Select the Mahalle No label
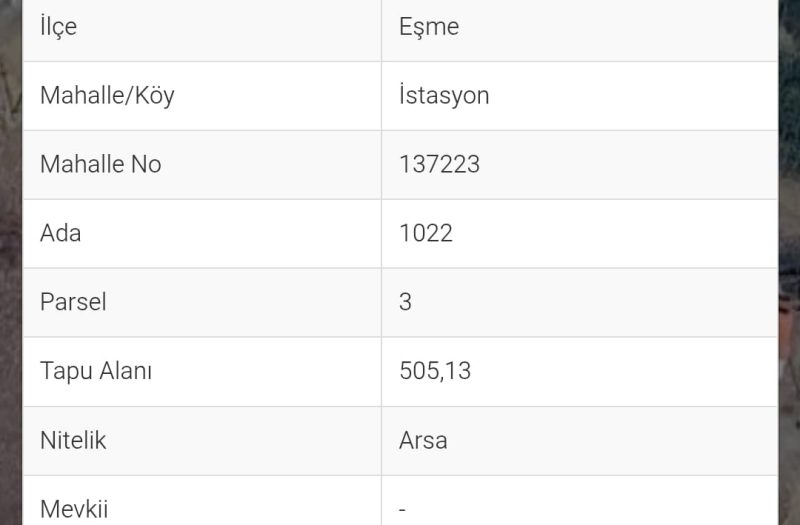This screenshot has height=525, width=800. (101, 164)
